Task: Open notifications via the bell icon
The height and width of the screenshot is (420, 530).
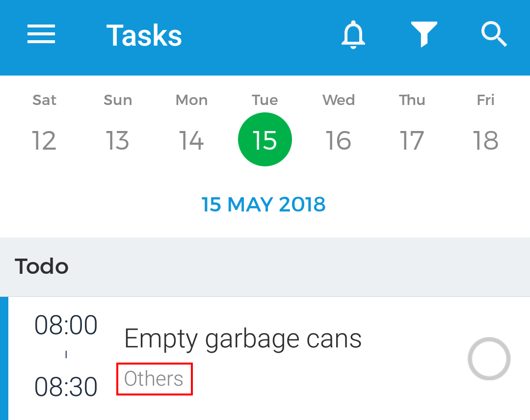Action: point(353,34)
